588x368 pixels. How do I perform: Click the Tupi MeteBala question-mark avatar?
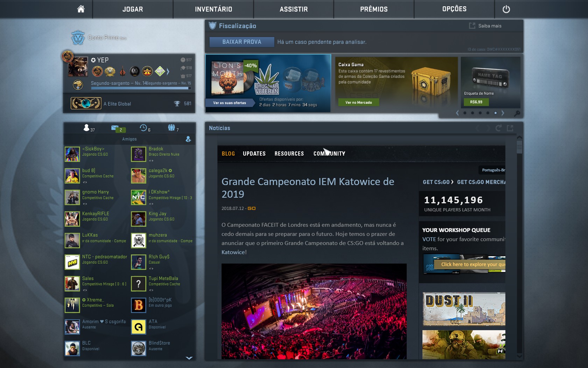pos(139,284)
